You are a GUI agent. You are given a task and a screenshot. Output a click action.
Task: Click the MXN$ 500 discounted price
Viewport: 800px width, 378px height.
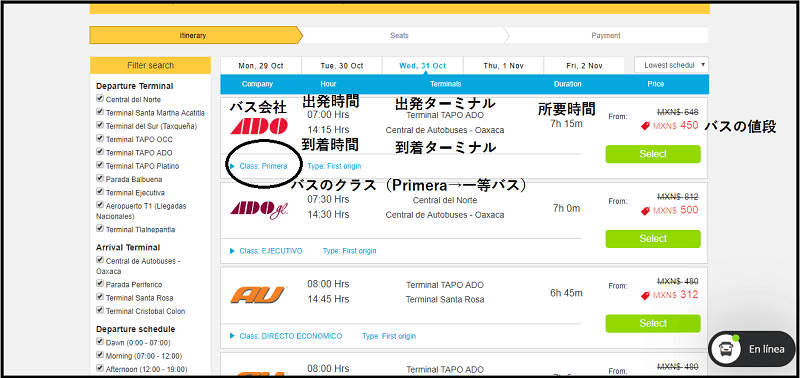676,210
